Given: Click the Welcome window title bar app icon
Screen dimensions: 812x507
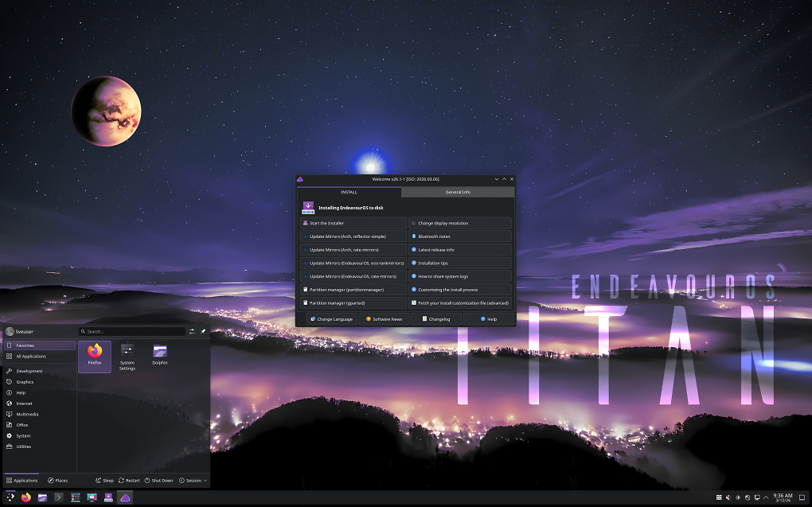Looking at the screenshot, I should (300, 179).
